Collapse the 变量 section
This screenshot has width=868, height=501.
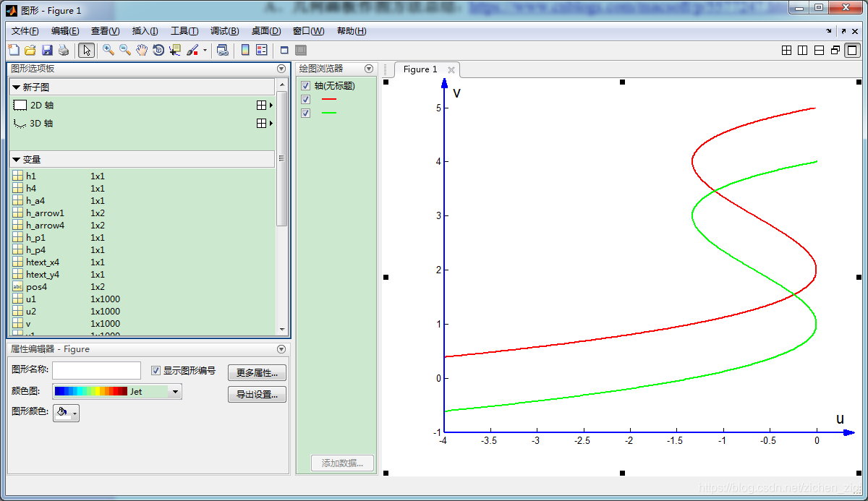pos(17,159)
